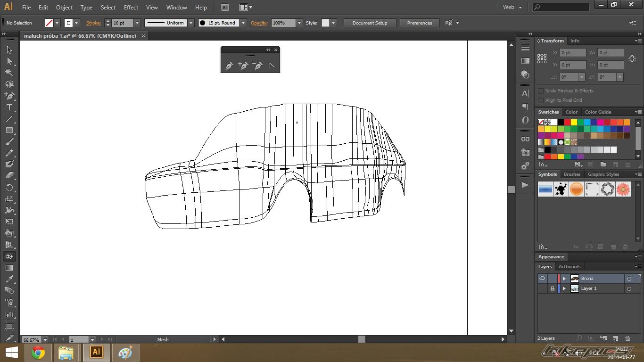
Task: Select the Column Graph tool
Action: pyautogui.click(x=9, y=314)
